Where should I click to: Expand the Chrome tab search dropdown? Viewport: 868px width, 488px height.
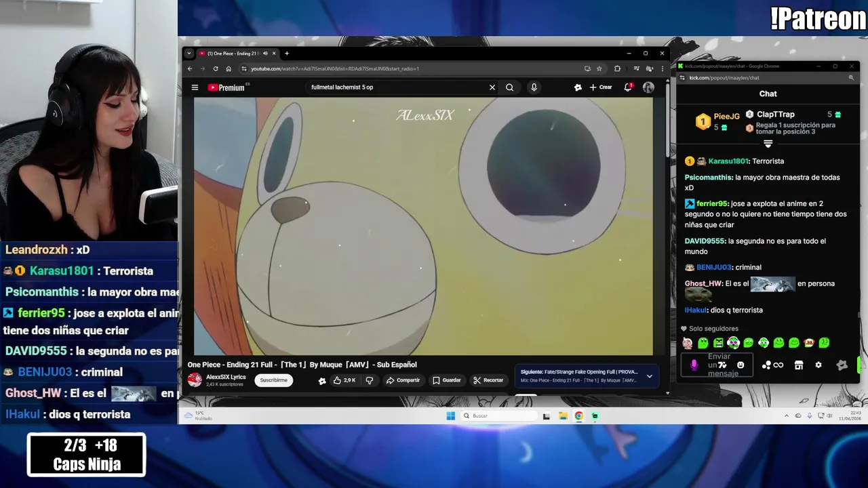(189, 54)
